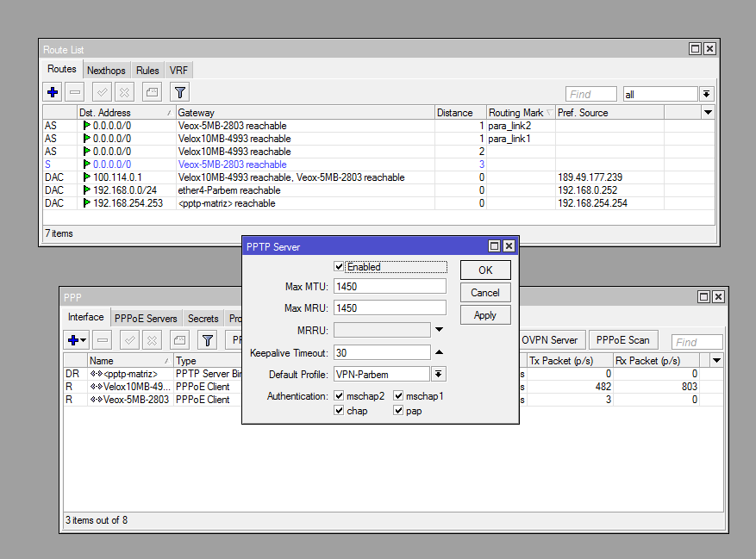The image size is (756, 559).
Task: Expand the MRRU field arrow
Action: [439, 329]
